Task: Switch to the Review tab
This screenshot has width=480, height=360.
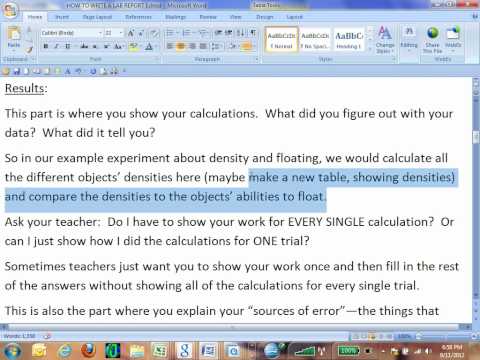Action: [208, 17]
